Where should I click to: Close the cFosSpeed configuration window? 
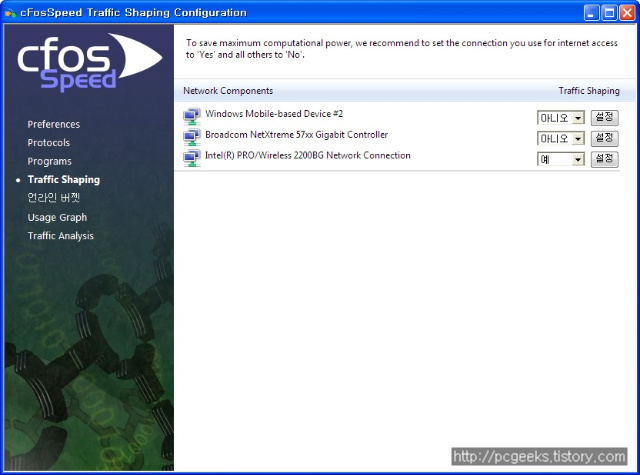[627, 13]
